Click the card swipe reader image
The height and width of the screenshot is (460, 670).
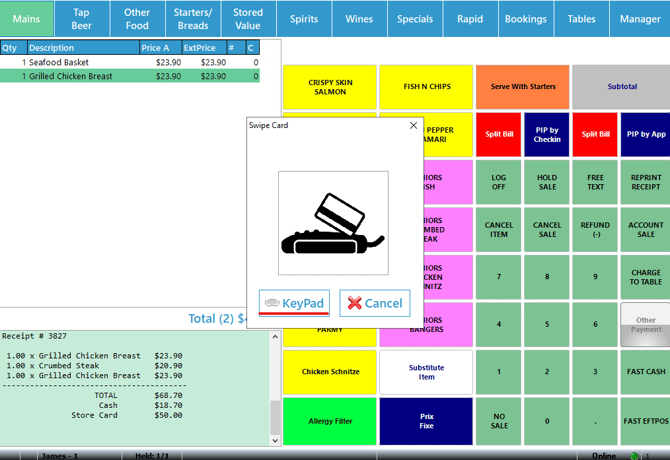click(x=333, y=223)
